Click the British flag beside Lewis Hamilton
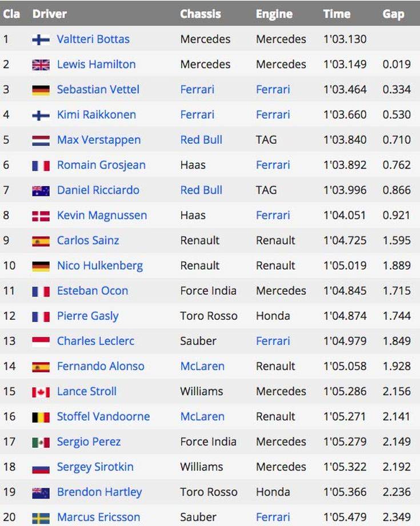Image resolution: width=420 pixels, height=526 pixels. (x=41, y=65)
